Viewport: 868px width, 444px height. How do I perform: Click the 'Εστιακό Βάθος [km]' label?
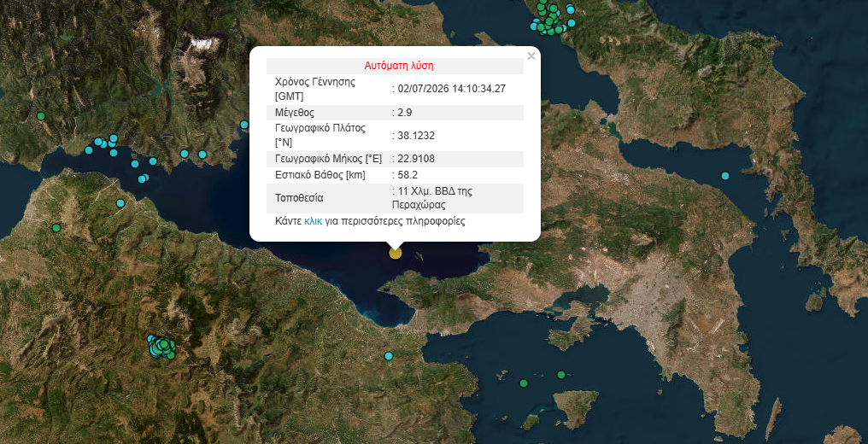(320, 175)
